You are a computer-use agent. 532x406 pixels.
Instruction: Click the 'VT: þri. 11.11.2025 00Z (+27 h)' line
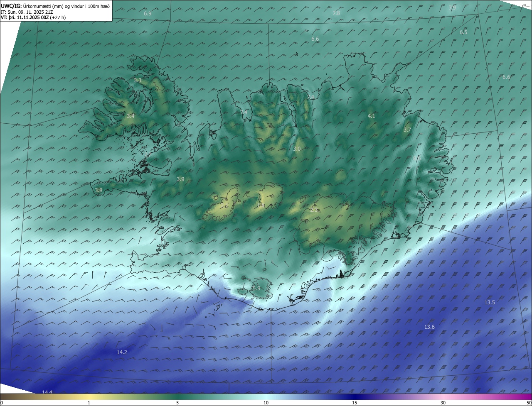point(33,17)
